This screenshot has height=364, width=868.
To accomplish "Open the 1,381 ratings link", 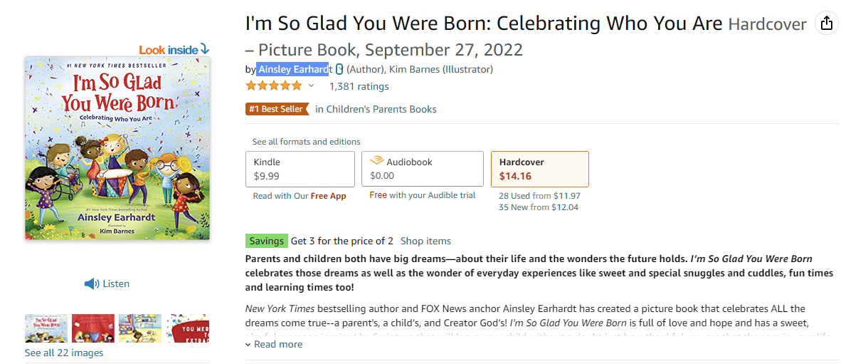I will click(x=359, y=86).
